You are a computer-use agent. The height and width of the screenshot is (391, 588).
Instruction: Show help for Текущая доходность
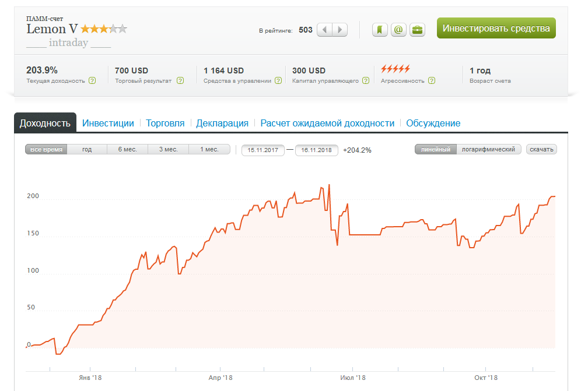(x=92, y=80)
